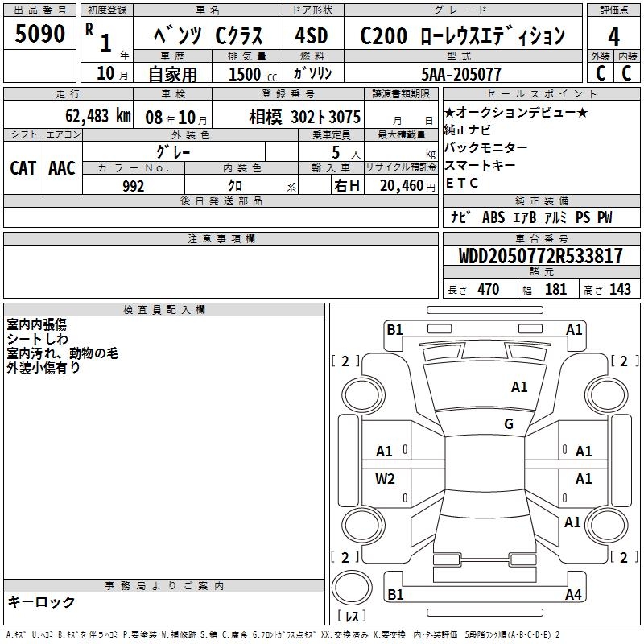Click the A1 mark at the diagram's top right

[x=574, y=329]
